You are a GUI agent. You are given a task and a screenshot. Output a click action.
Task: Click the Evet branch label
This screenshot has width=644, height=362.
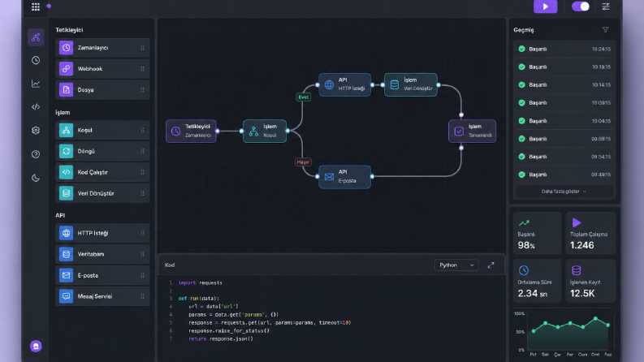point(303,97)
